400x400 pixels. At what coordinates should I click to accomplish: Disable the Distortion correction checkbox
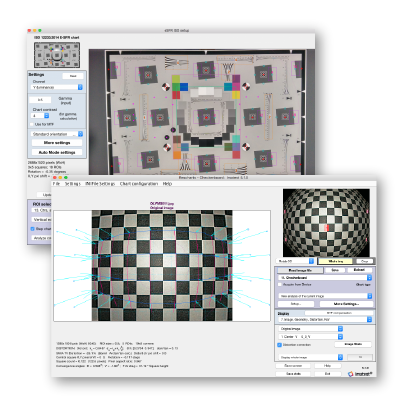point(279,345)
